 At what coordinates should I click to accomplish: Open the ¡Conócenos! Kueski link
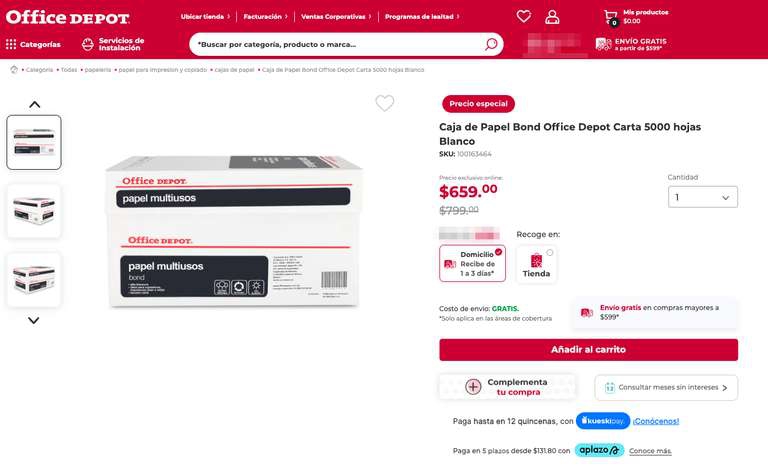tap(656, 421)
